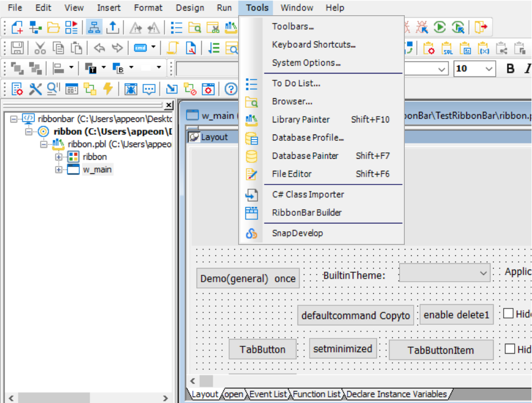Click the New file icon in toolbar

click(17, 27)
